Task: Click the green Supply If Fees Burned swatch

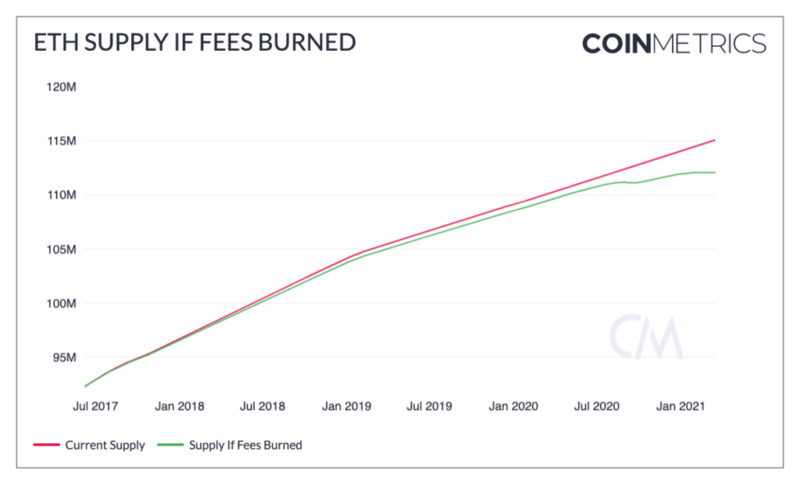Action: point(170,445)
